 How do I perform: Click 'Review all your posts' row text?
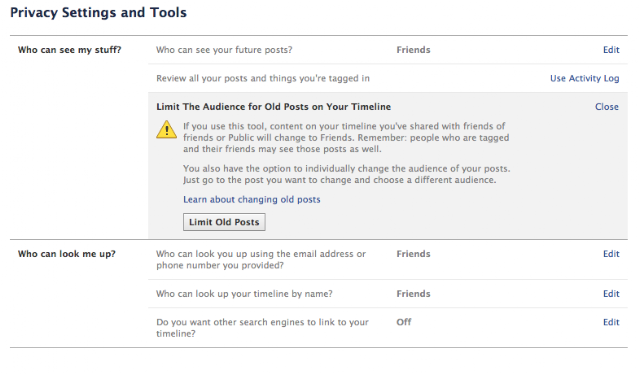(x=263, y=78)
